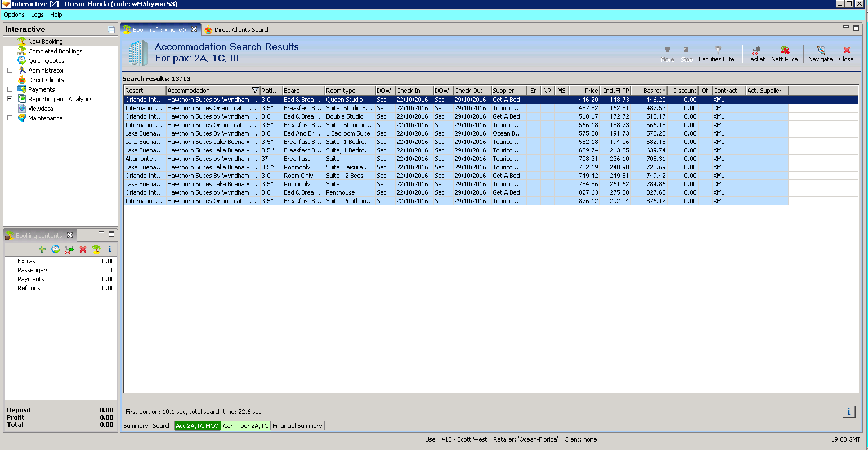Image resolution: width=868 pixels, height=450 pixels.
Task: Select the Penthouse room type row
Action: click(341, 192)
